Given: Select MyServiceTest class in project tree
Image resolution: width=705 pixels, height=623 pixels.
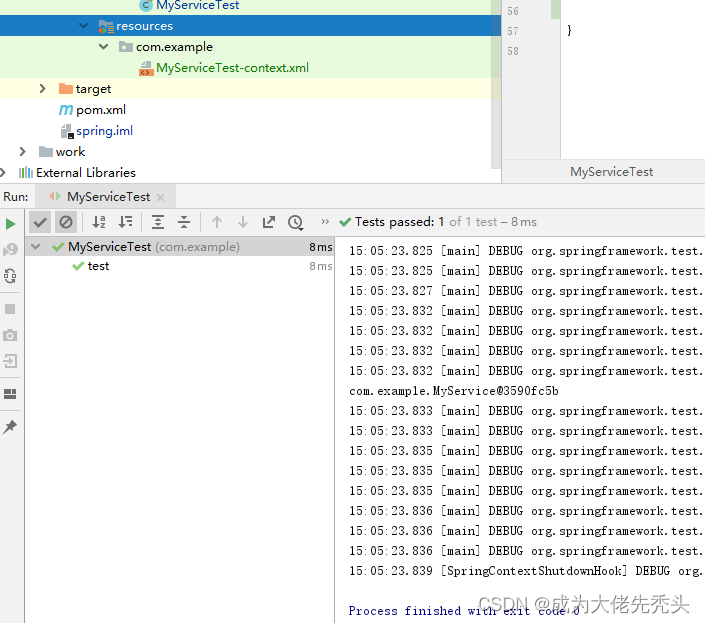Looking at the screenshot, I should tap(197, 5).
